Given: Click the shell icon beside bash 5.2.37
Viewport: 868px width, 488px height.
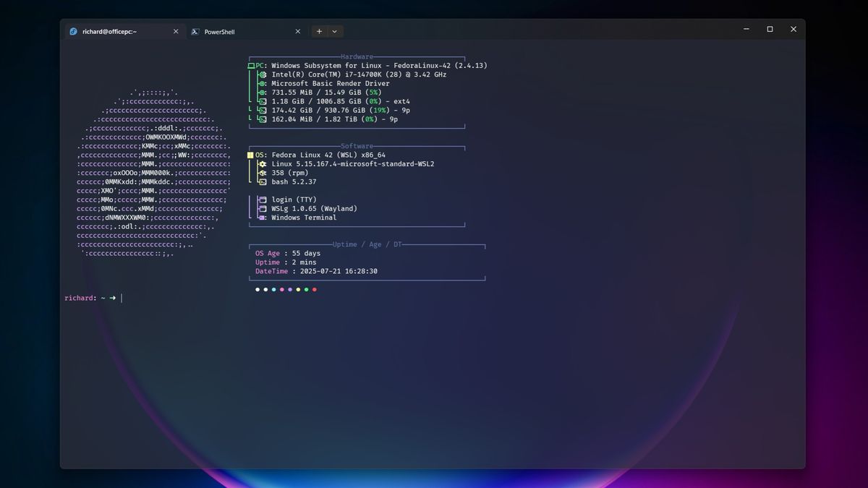Looking at the screenshot, I should [262, 181].
